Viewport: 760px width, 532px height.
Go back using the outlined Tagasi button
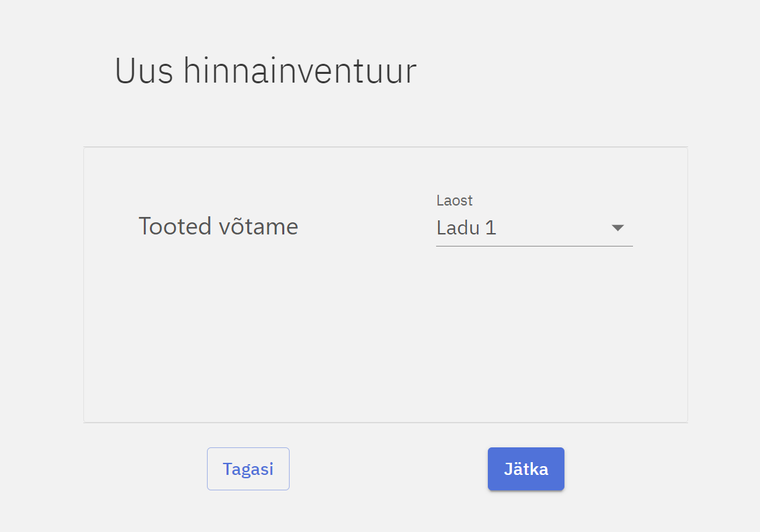pos(248,469)
